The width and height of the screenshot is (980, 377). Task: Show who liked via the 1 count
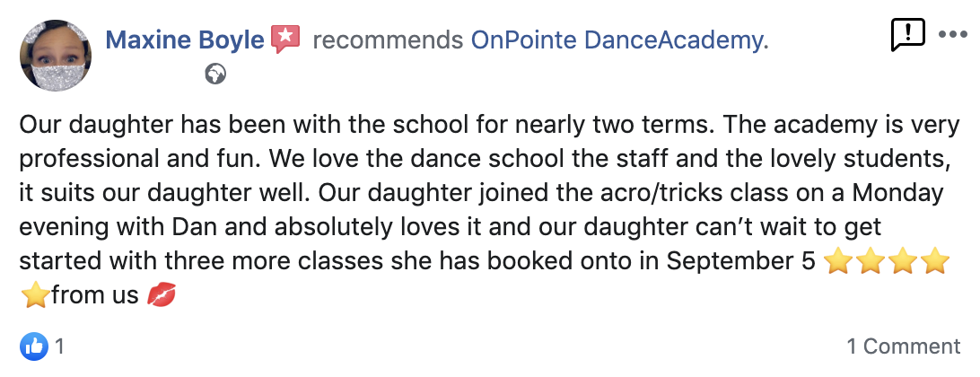coord(59,346)
